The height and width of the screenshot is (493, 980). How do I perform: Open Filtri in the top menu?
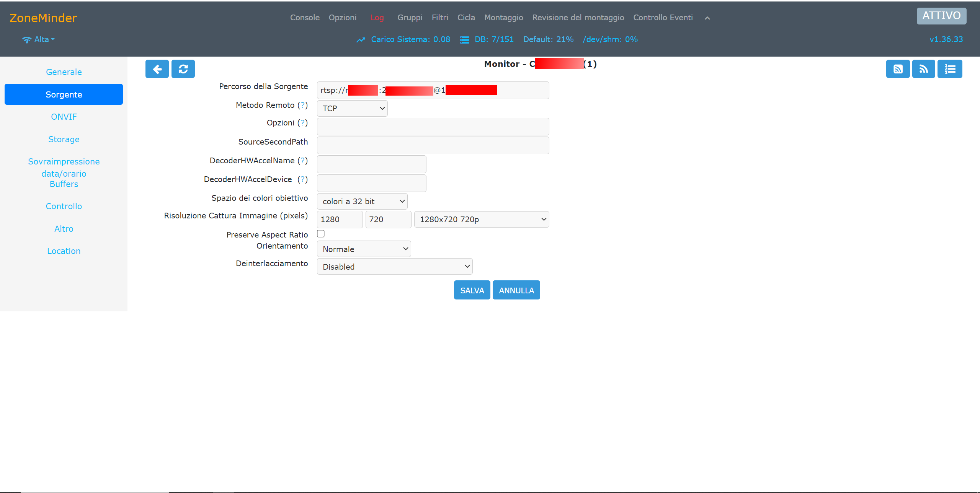click(x=440, y=18)
